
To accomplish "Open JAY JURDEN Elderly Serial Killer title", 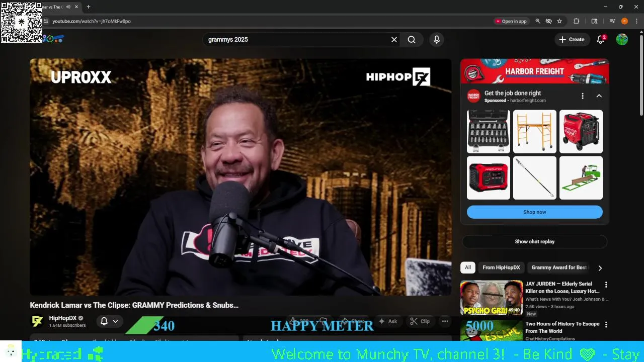I will pos(562,288).
